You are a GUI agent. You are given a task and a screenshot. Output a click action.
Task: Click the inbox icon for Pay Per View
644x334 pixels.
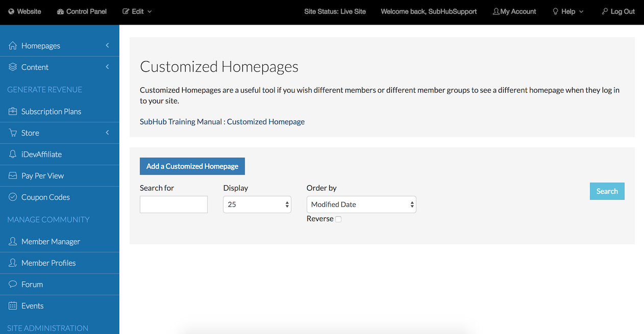click(13, 175)
